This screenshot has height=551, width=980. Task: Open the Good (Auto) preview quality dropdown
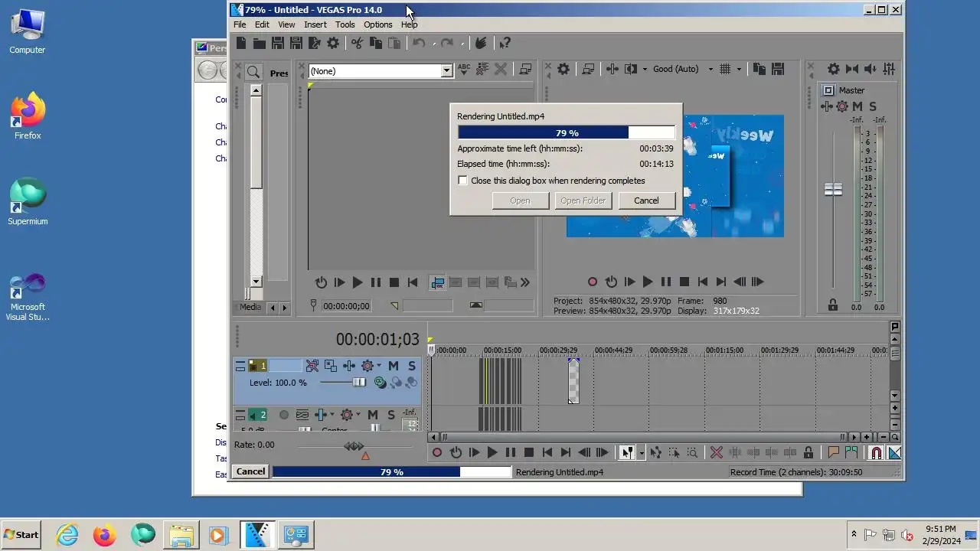tap(710, 69)
